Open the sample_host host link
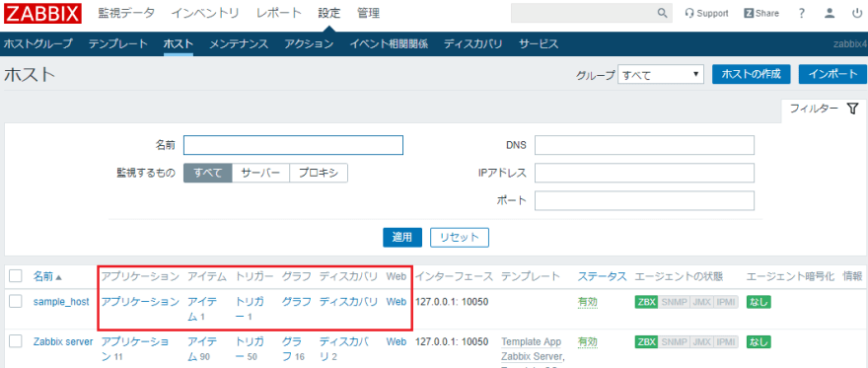 (x=61, y=302)
